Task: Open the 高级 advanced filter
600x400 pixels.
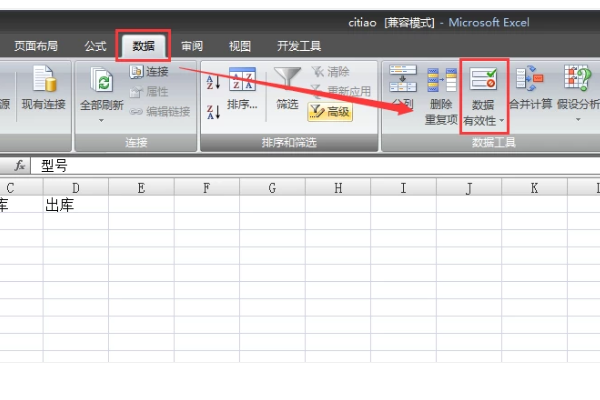Action: pyautogui.click(x=330, y=112)
